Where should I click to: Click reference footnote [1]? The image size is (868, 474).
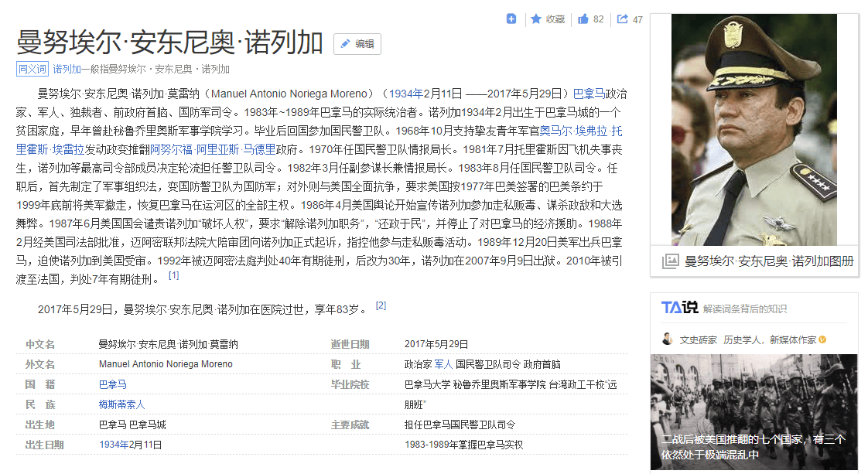[174, 275]
